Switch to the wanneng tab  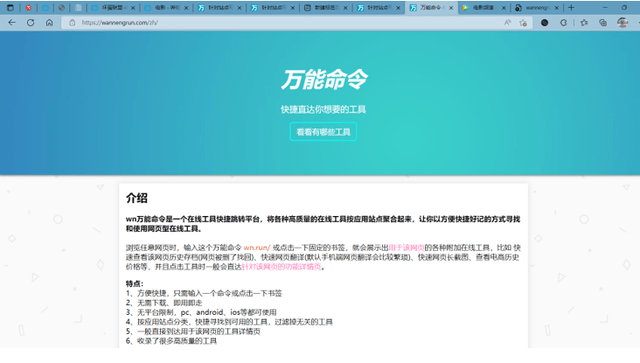(x=536, y=7)
